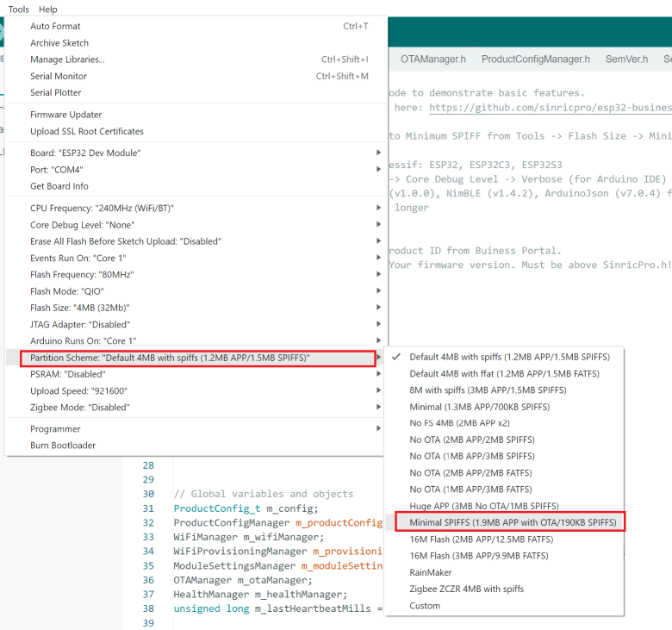This screenshot has height=630, width=672.
Task: Expand Flash Frequency submenu
Action: [x=196, y=274]
